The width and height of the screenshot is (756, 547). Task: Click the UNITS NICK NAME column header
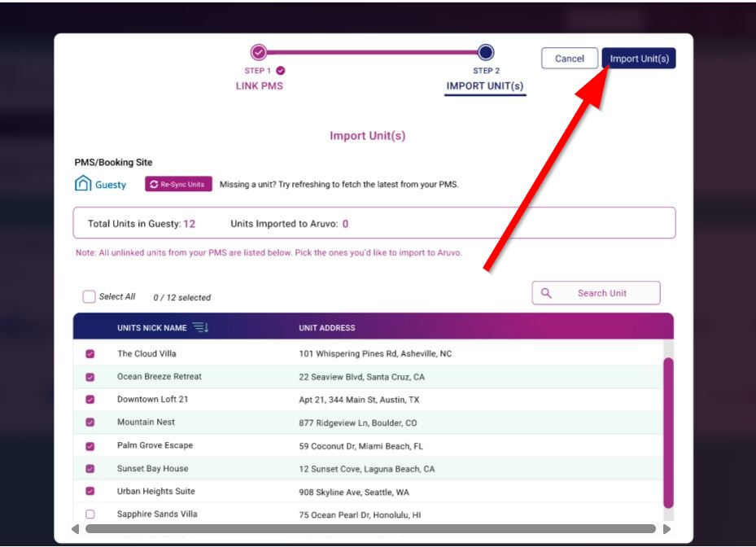(x=152, y=328)
